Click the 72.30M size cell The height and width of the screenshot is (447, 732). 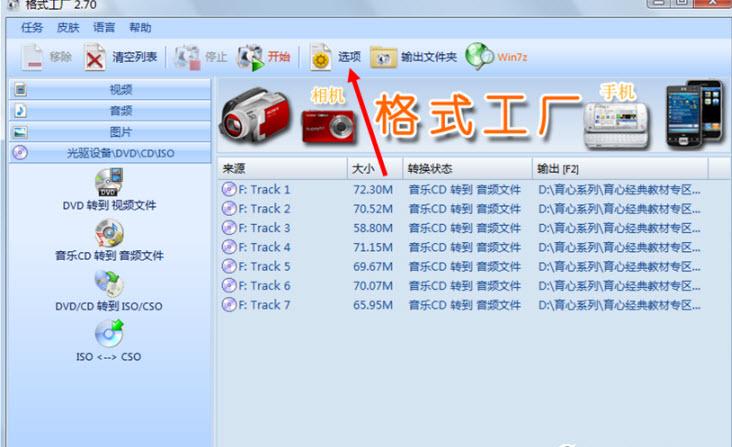(373, 189)
